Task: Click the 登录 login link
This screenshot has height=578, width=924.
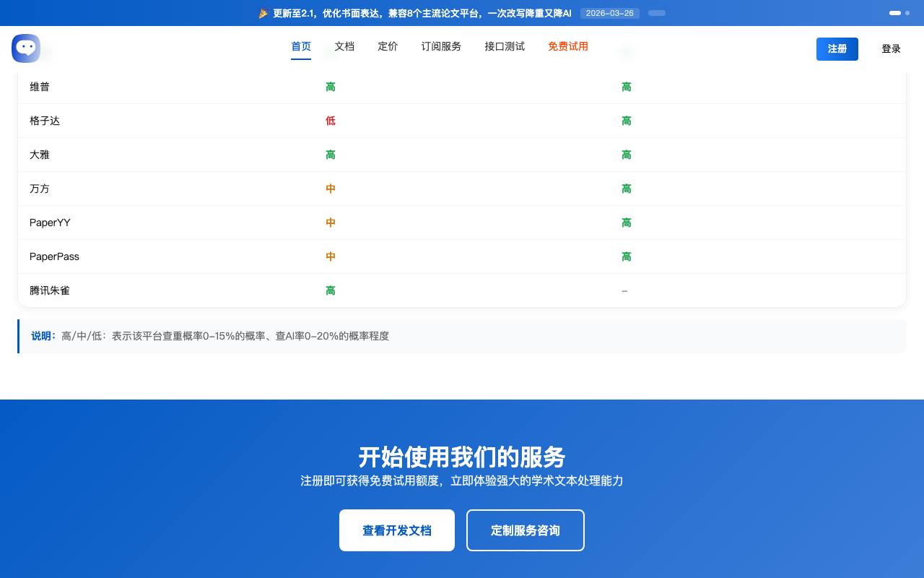Action: pos(891,49)
